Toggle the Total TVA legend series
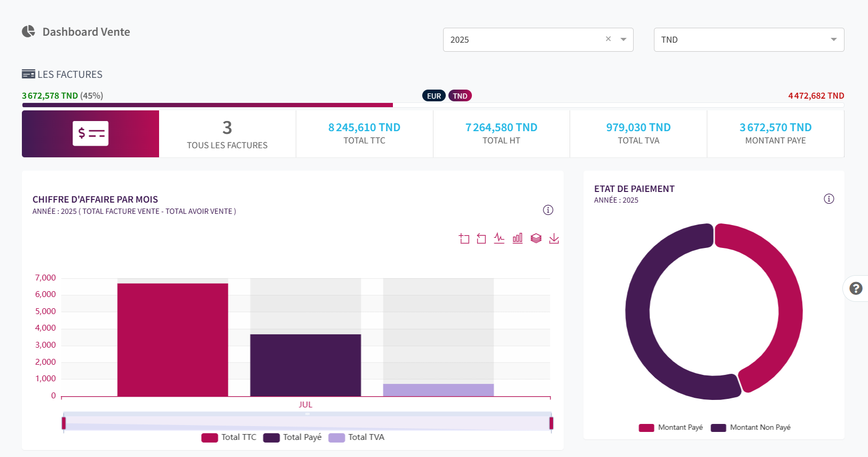868x457 pixels. pyautogui.click(x=357, y=437)
